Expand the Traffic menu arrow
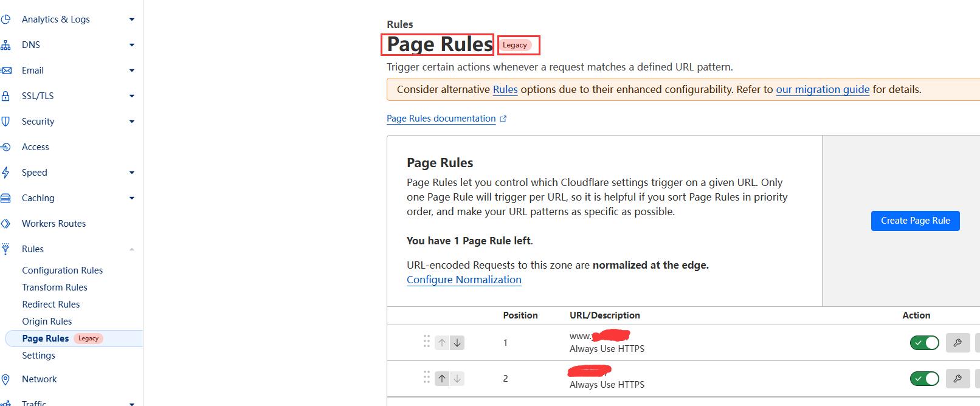Viewport: 980px width, 406px height. click(x=132, y=403)
